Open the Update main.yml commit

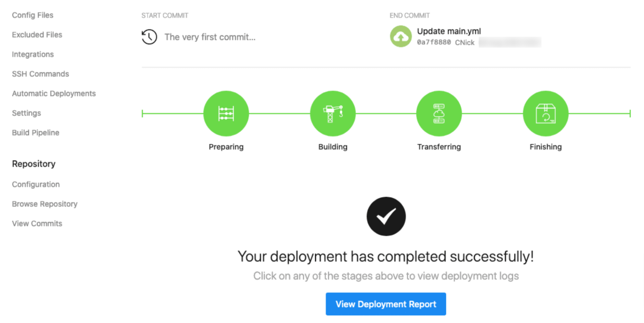(x=449, y=31)
